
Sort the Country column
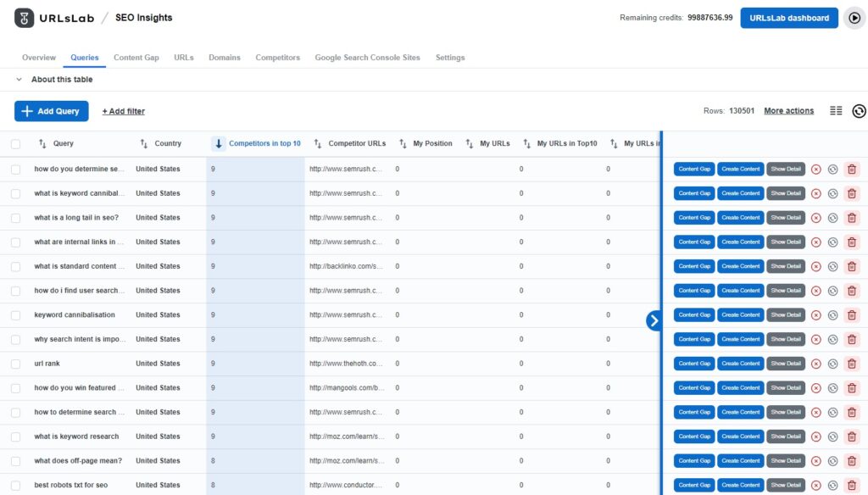tap(144, 143)
